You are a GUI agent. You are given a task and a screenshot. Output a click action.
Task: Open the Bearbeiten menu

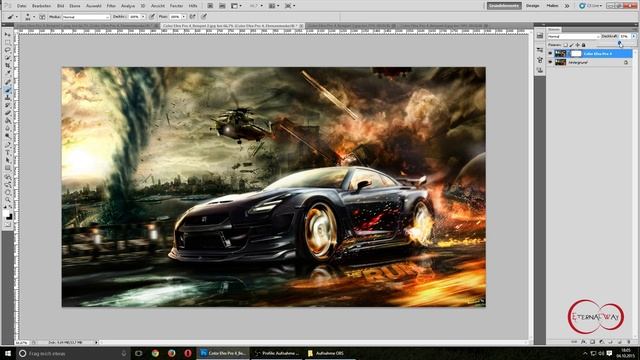point(41,6)
